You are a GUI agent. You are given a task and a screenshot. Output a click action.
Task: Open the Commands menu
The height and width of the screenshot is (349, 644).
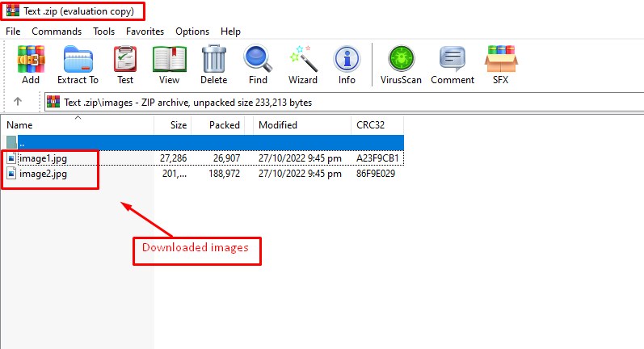click(57, 32)
